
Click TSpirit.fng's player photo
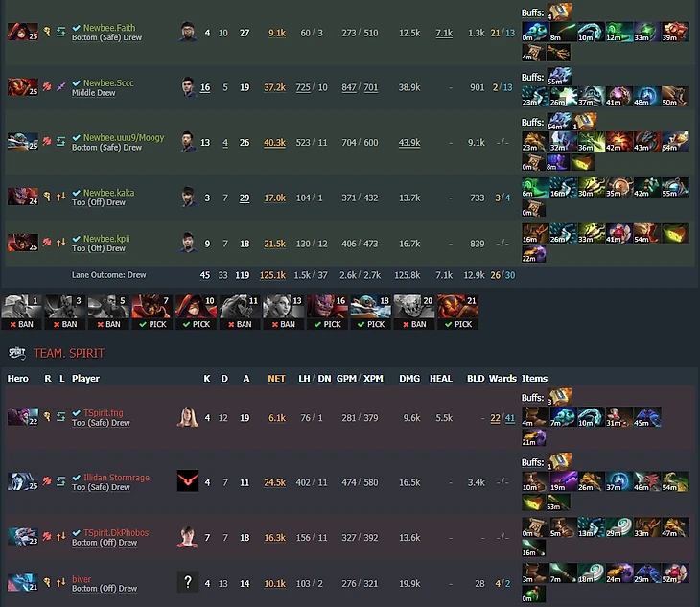(188, 417)
